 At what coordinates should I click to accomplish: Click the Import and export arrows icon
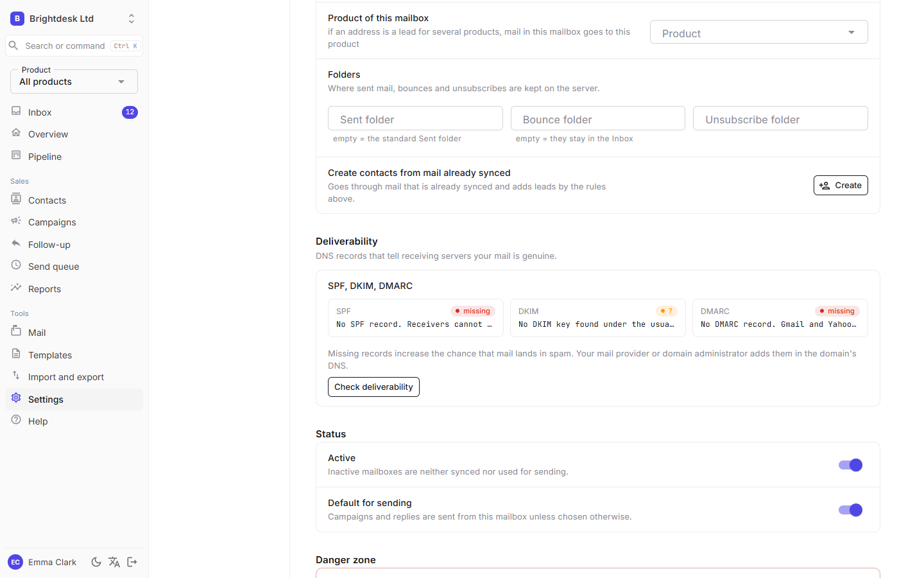point(16,376)
